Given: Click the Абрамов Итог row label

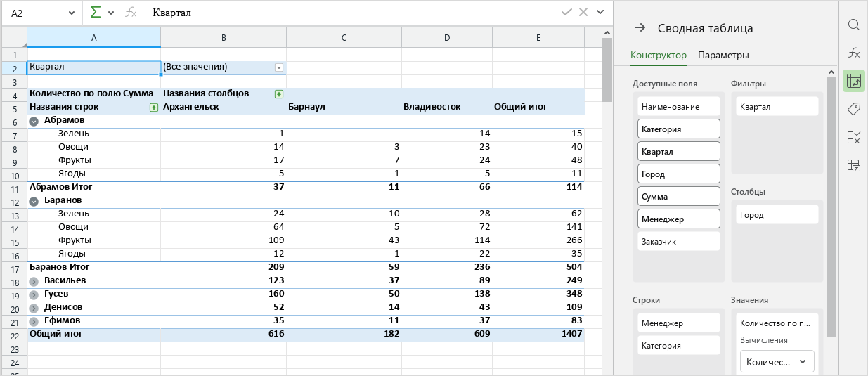Looking at the screenshot, I should click(60, 187).
